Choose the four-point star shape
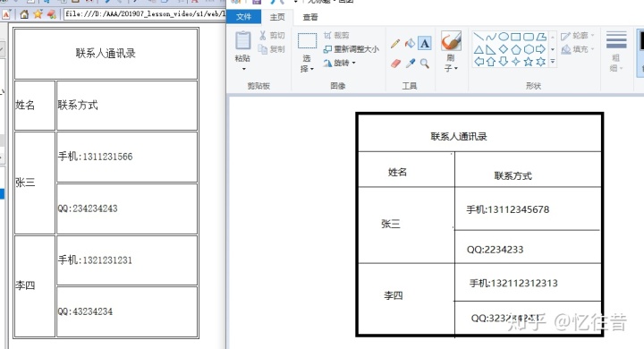Viewport: 644px width, 349px height. click(516, 62)
